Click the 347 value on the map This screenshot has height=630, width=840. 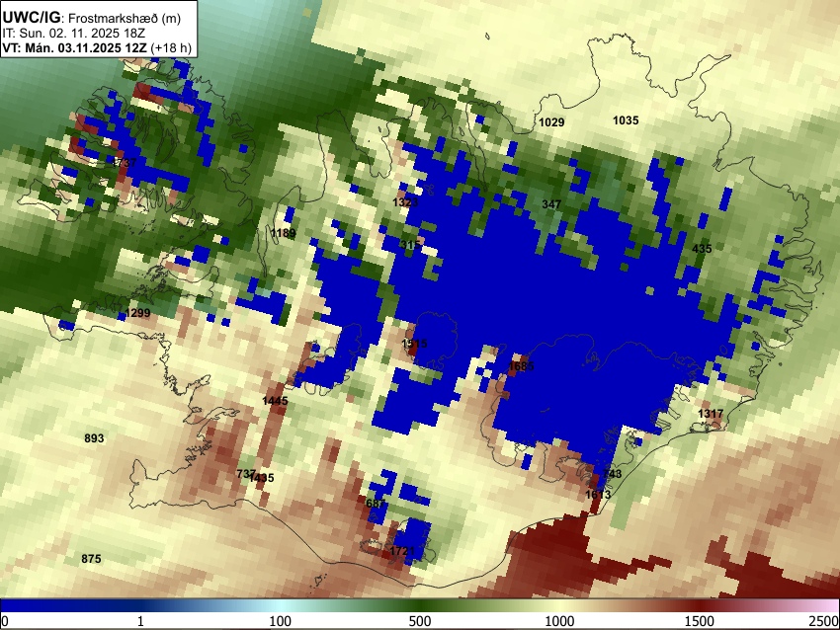[x=551, y=204]
